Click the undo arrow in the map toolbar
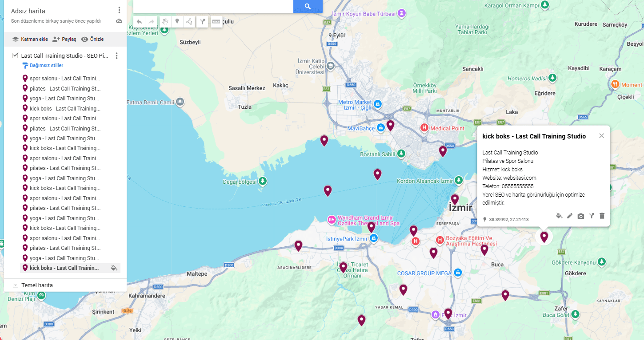Screen dimensions: 644x340 pos(140,22)
